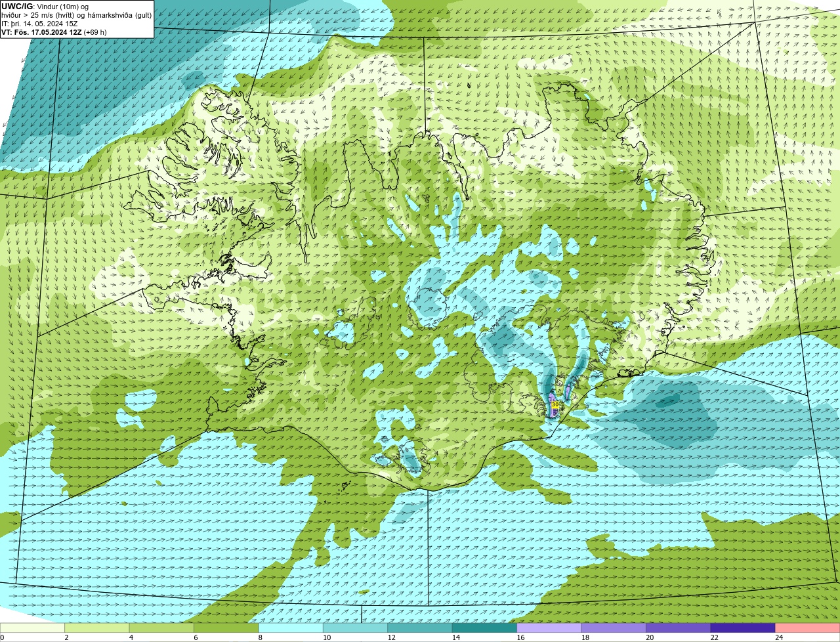This screenshot has height=642, width=840.
Task: Click the legend scale number 18
Action: pyautogui.click(x=584, y=637)
